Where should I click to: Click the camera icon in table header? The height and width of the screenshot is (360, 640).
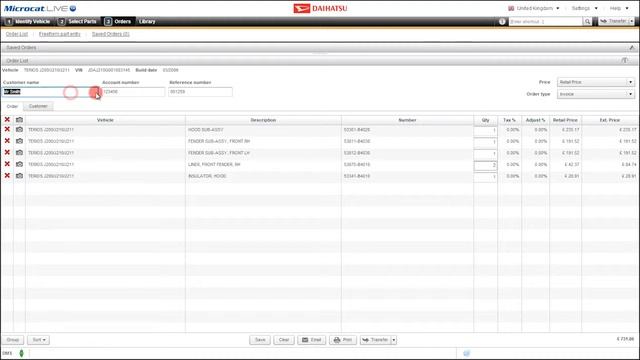[x=19, y=120]
